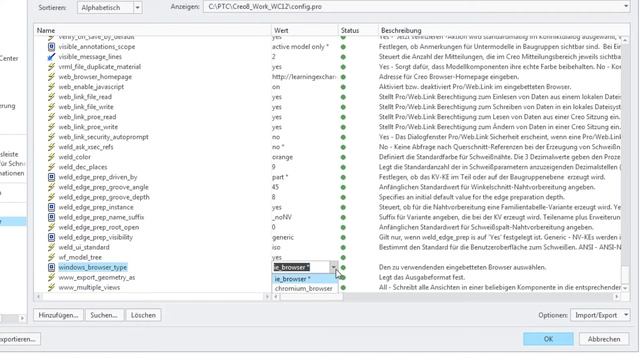Screen dimensions: 640x360
Task: Click the lightning icon beside weld_edge_prep_root_open
Action: coord(51,227)
